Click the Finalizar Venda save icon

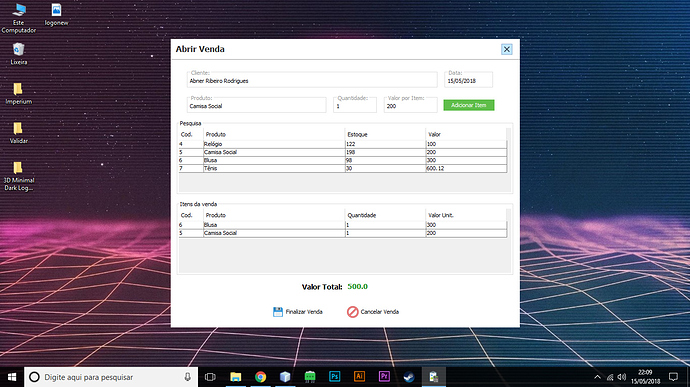278,312
